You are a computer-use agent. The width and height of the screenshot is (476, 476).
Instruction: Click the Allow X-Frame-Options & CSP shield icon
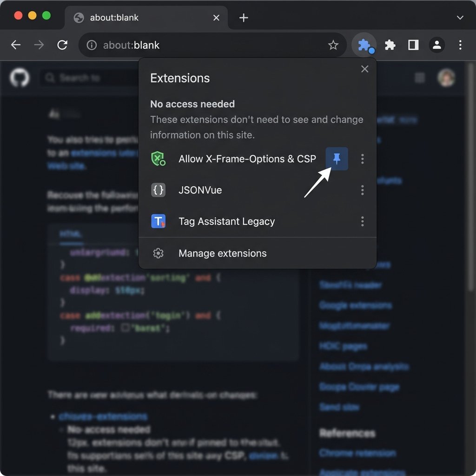(158, 159)
